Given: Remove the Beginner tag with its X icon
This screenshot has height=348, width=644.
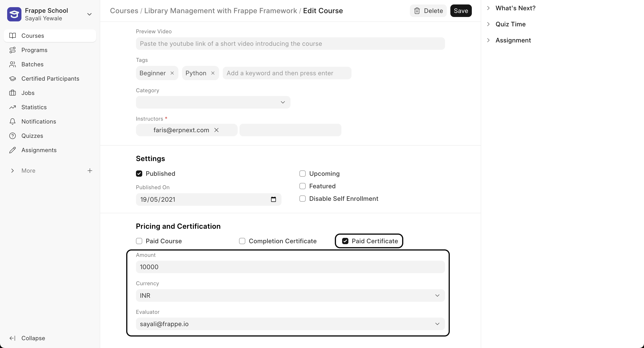Looking at the screenshot, I should click(172, 73).
